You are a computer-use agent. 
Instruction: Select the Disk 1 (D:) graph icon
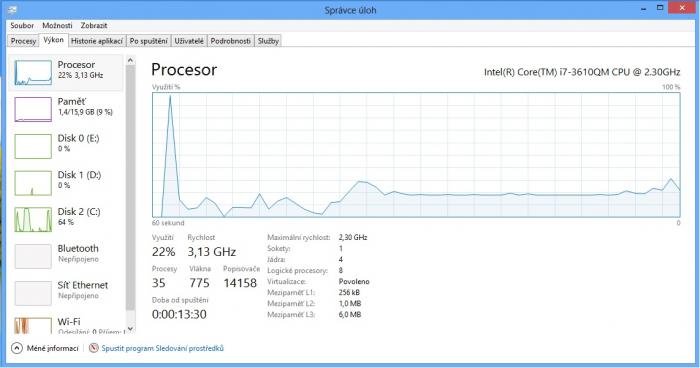[33, 183]
